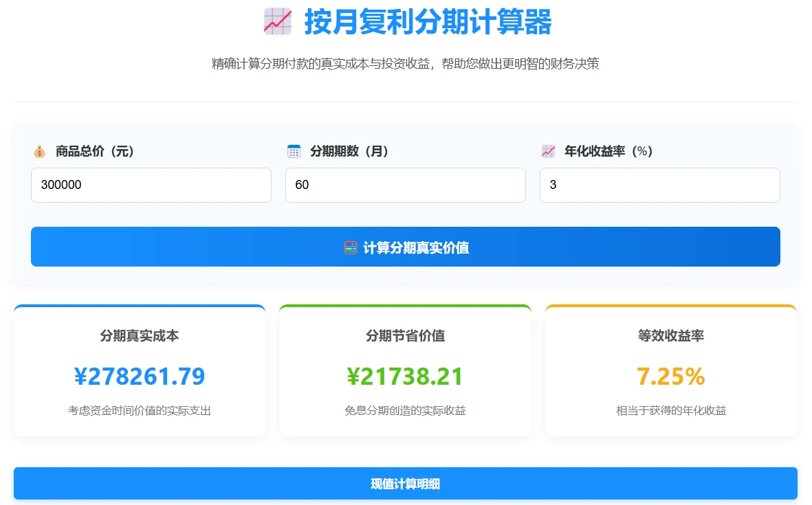Click the 分期期数（月） label
This screenshot has width=812, height=505.
[x=349, y=151]
